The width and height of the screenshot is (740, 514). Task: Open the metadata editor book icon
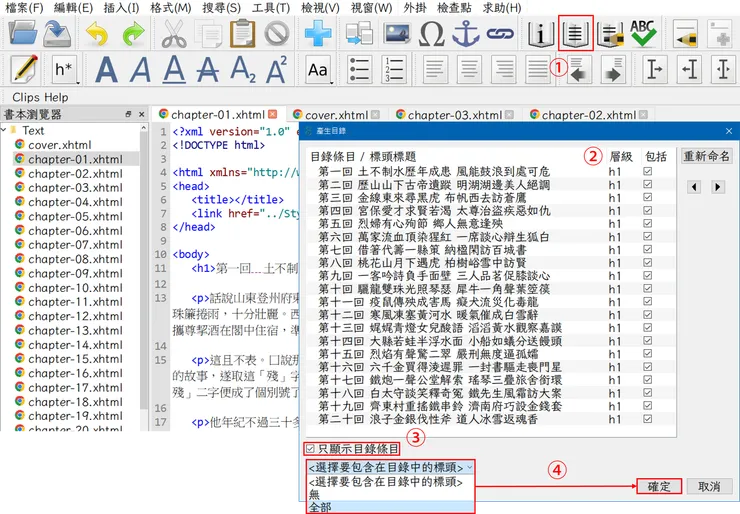[540, 34]
